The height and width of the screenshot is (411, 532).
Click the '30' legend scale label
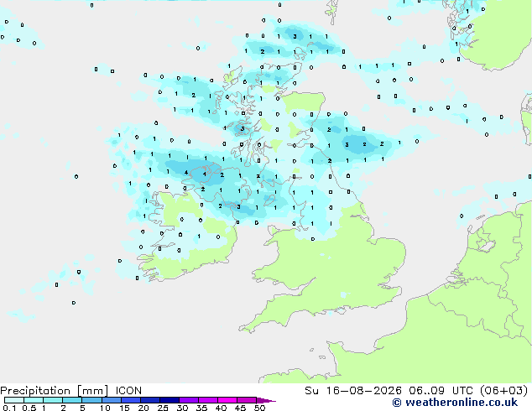click(x=182, y=408)
